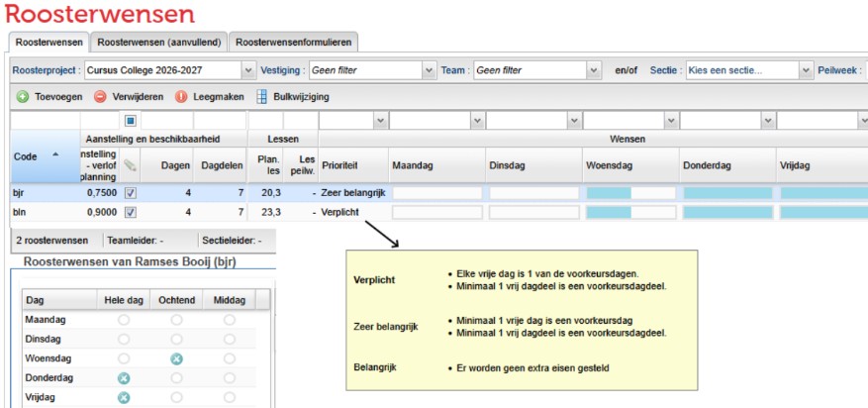Click the Bulkwijziging button label

(x=301, y=97)
